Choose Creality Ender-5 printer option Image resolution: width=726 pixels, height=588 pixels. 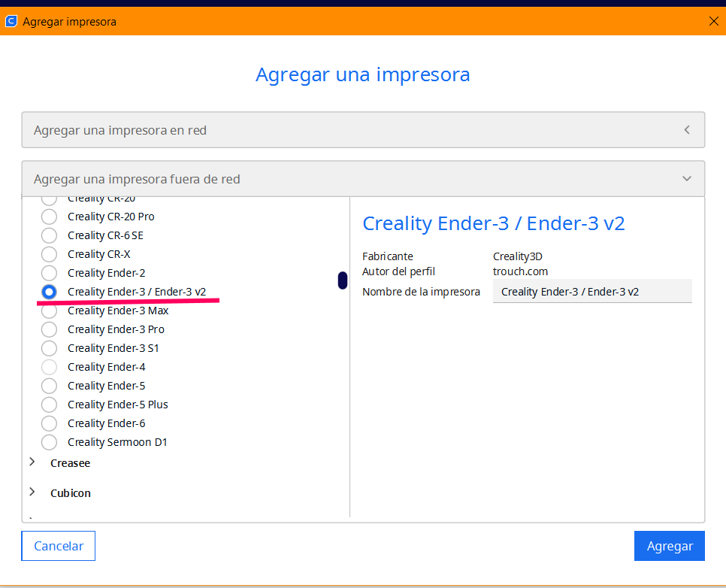[x=49, y=386]
